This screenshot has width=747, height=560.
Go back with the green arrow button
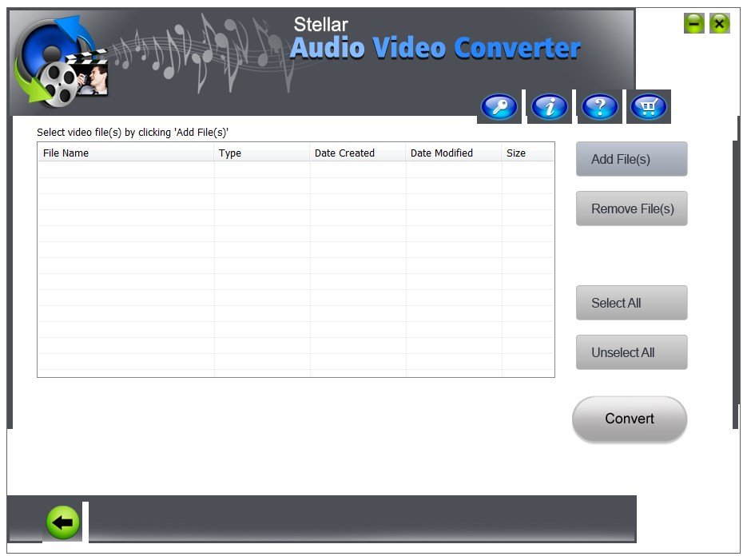63,522
